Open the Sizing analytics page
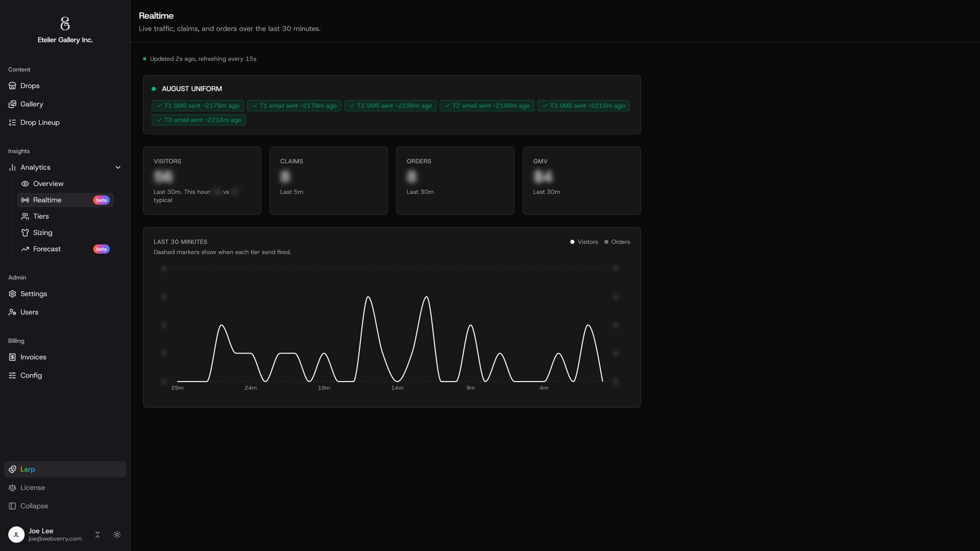Image resolution: width=980 pixels, height=551 pixels. (x=65, y=233)
